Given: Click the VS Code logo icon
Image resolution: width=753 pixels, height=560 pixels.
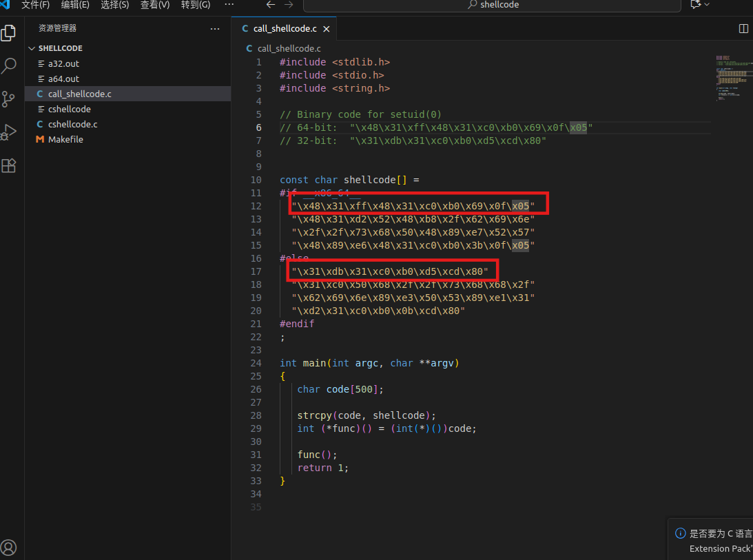Looking at the screenshot, I should [5, 4].
